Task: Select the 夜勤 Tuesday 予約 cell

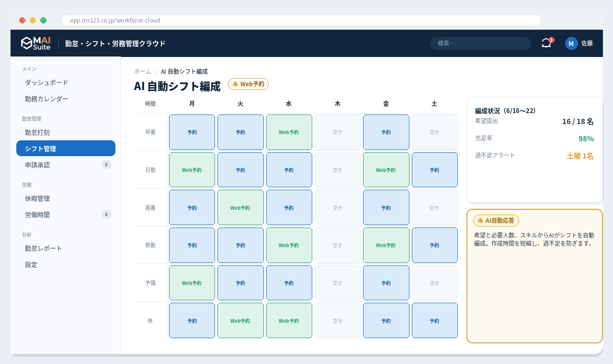Action: point(240,245)
